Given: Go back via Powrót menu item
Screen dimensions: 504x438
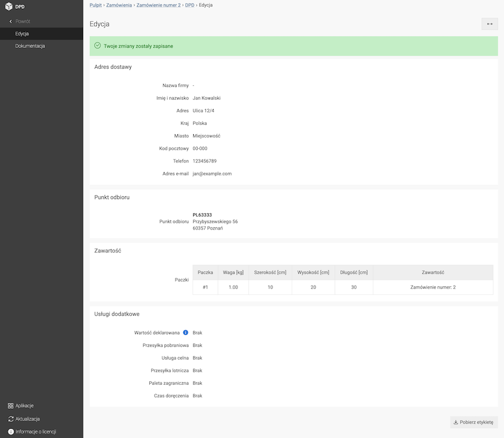Looking at the screenshot, I should (x=41, y=21).
